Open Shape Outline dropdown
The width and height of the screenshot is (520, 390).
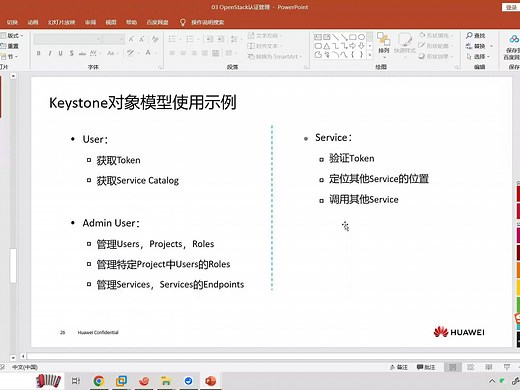pyautogui.click(x=435, y=46)
